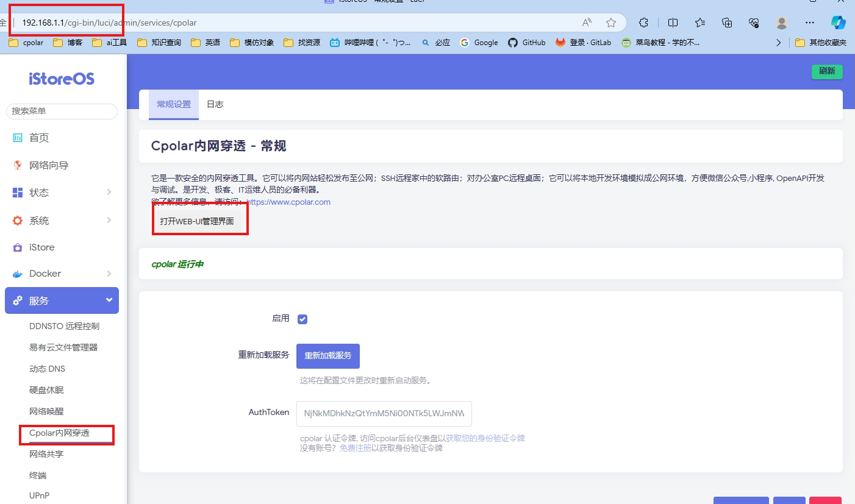The image size is (855, 504).
Task: Open the Collections icon
Action: pos(727,23)
